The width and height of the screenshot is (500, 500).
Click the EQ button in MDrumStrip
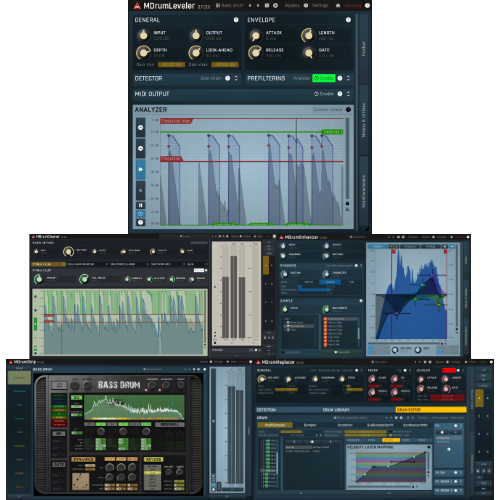(76, 398)
